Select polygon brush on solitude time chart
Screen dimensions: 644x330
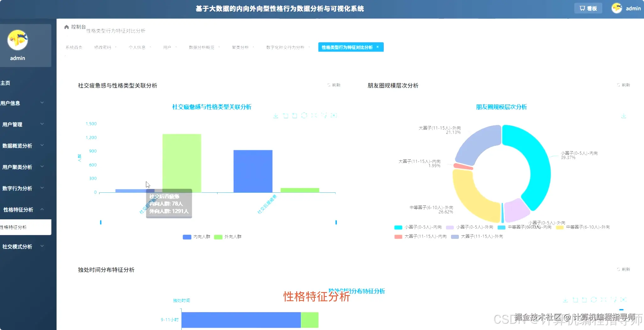pyautogui.click(x=614, y=300)
